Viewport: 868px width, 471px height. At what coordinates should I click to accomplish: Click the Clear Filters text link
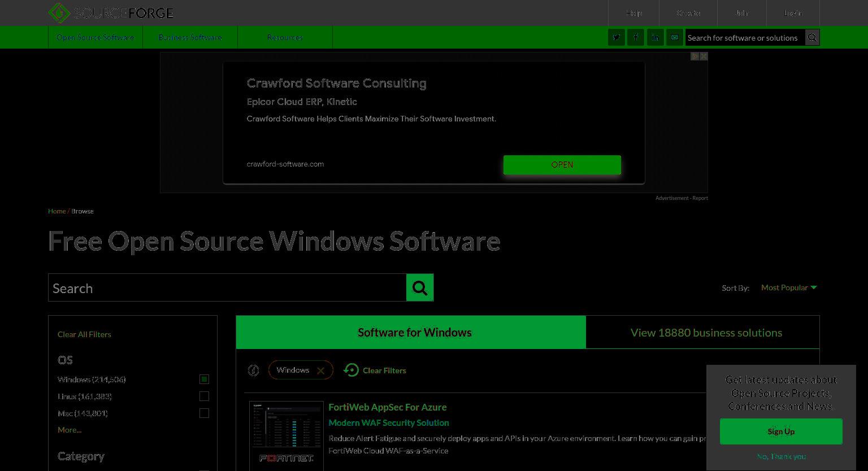[x=384, y=370]
